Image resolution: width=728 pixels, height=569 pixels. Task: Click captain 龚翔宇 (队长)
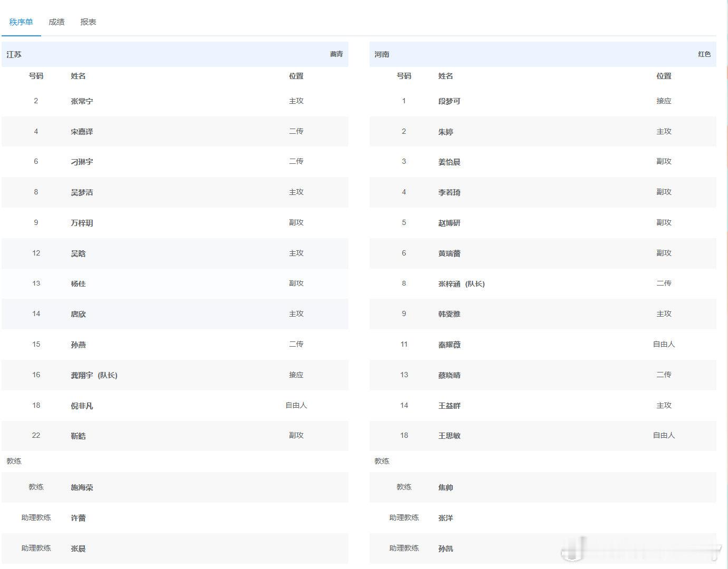(x=94, y=375)
